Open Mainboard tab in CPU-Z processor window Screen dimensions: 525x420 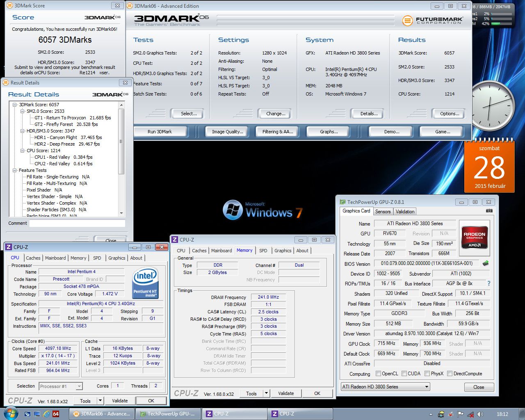(x=55, y=258)
